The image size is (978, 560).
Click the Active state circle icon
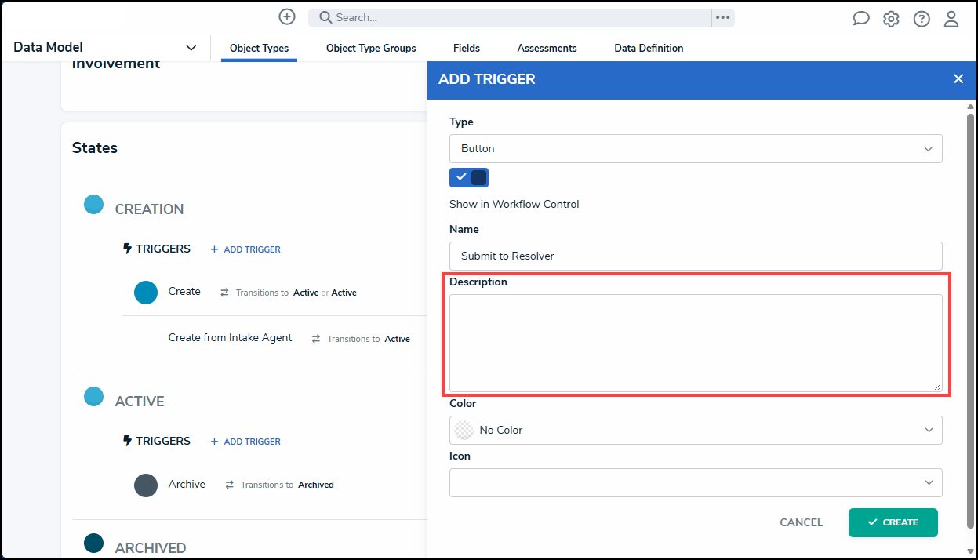tap(94, 396)
